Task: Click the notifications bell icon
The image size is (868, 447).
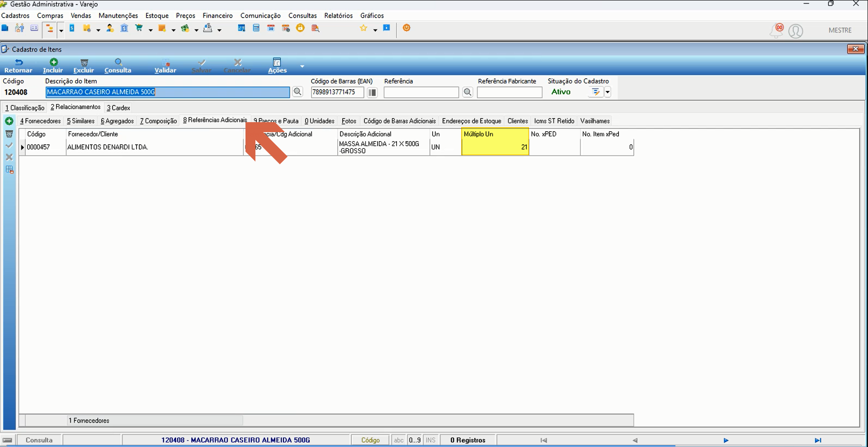Action: 777,31
